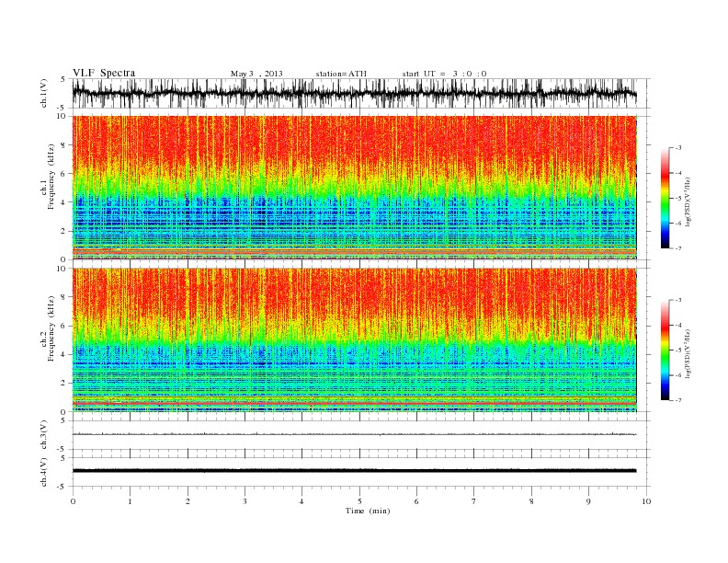Click the ch.1 spectrogram plot

pyautogui.click(x=354, y=188)
